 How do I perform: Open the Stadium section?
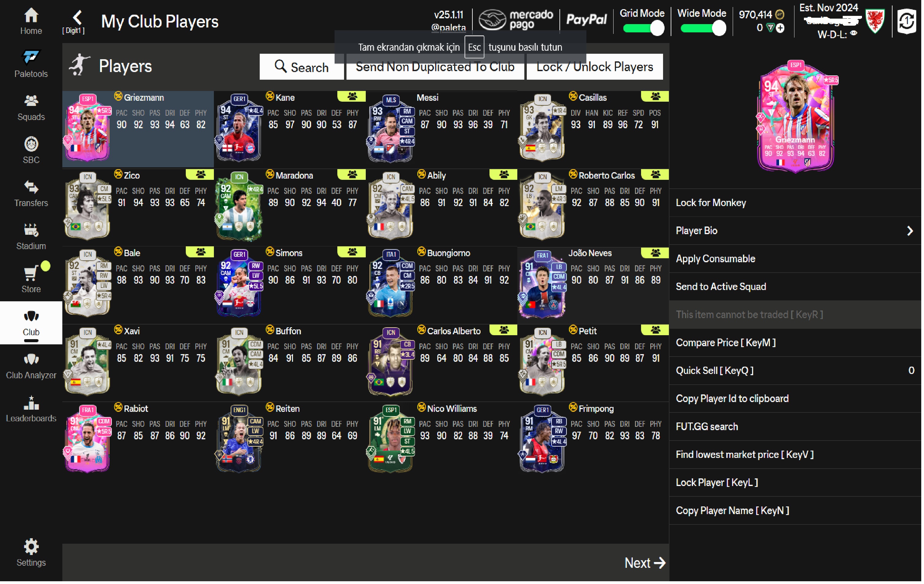31,230
